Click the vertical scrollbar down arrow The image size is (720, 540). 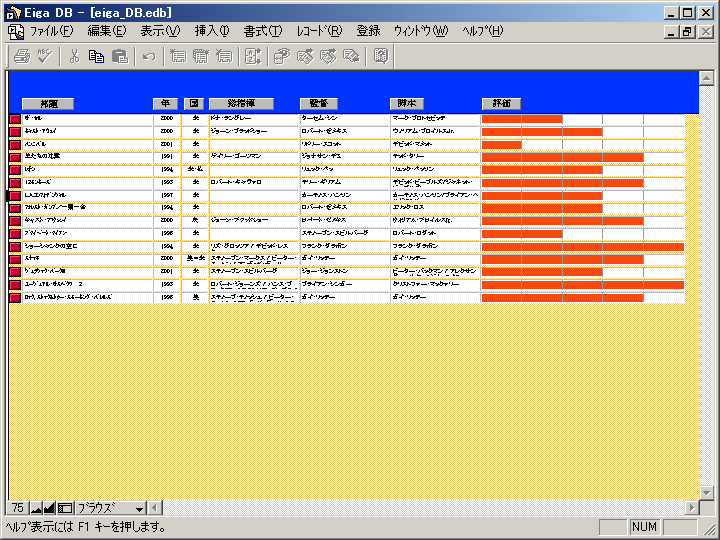point(706,491)
